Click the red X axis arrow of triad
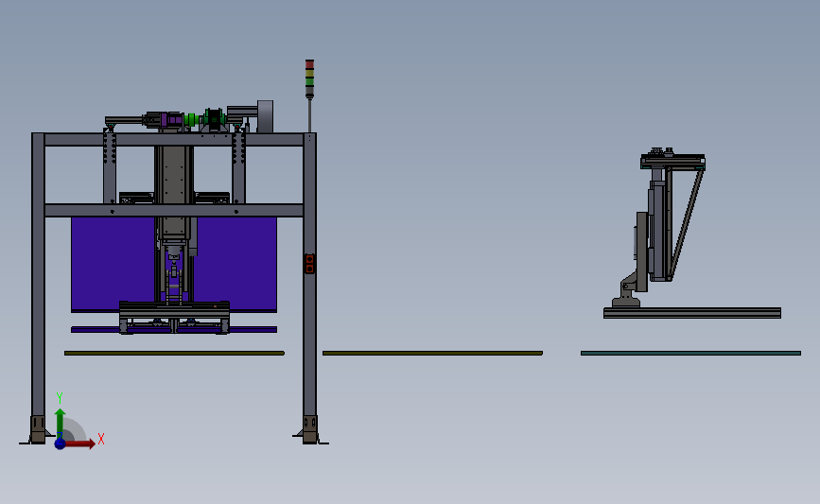The width and height of the screenshot is (820, 504). coord(79,443)
